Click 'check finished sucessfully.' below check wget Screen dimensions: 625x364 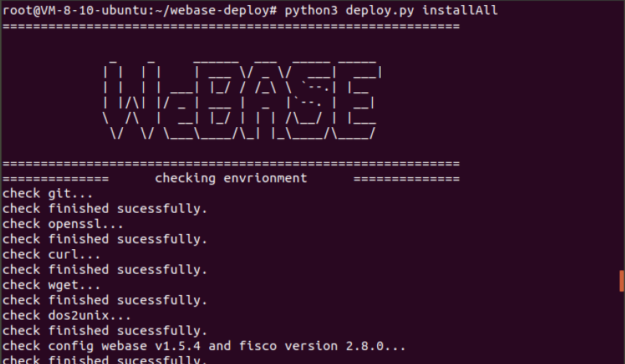pyautogui.click(x=105, y=300)
